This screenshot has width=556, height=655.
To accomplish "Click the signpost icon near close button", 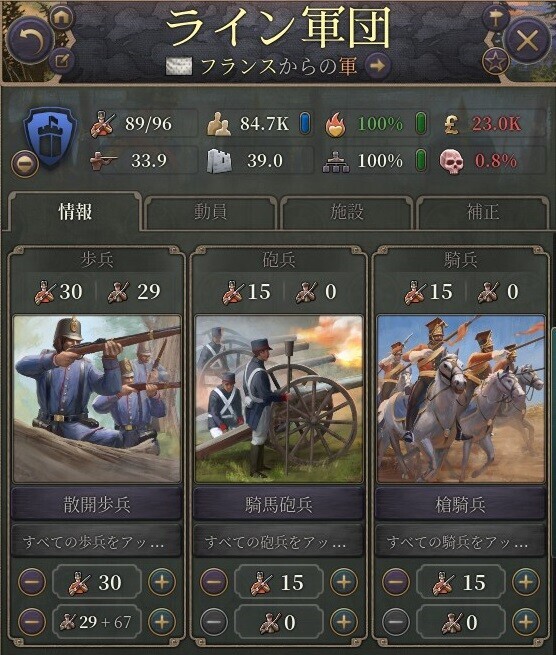I will (x=495, y=18).
